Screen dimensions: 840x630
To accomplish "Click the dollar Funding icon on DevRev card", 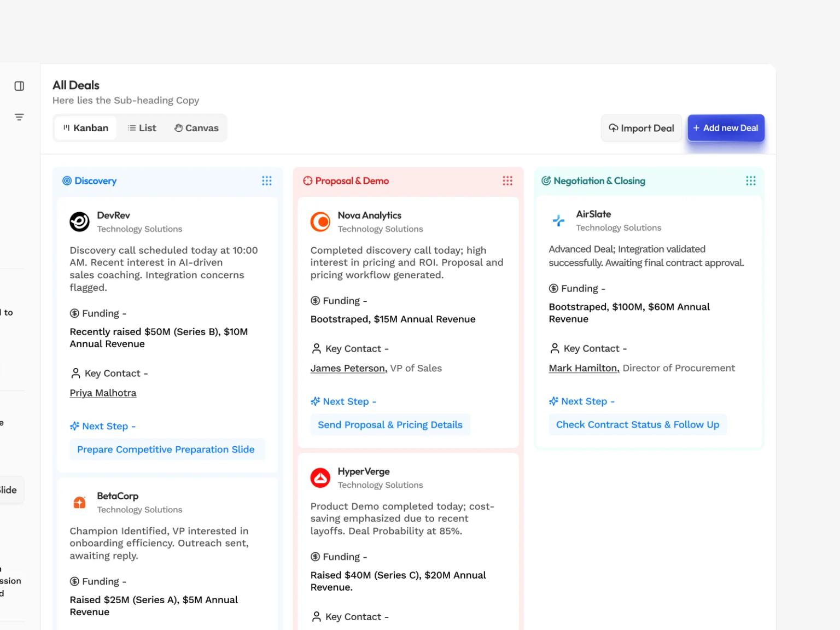I will 74,313.
